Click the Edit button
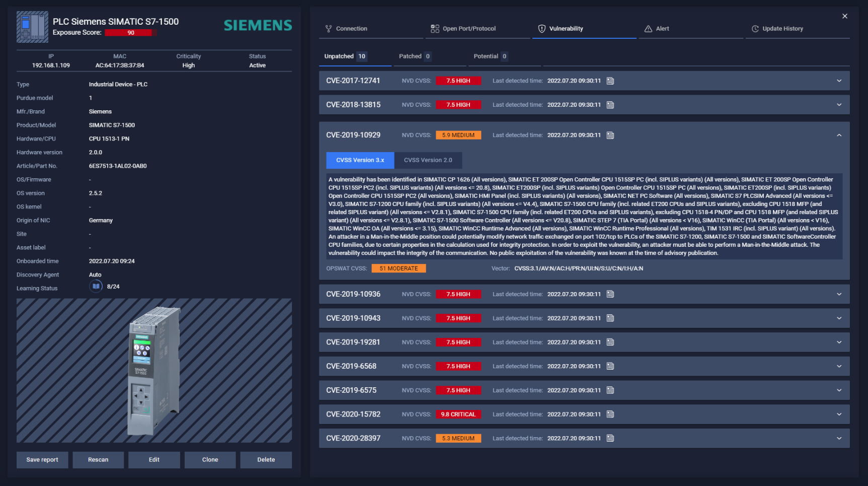 point(154,460)
